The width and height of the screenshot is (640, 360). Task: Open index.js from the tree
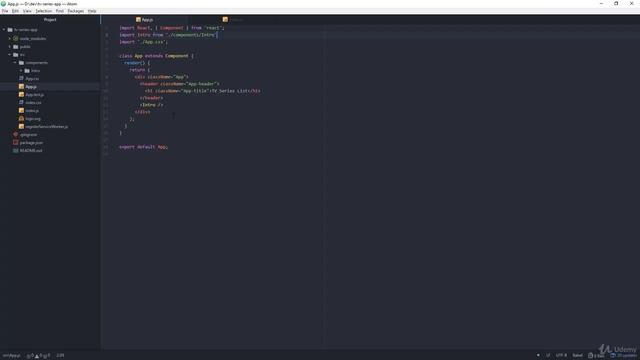coord(32,111)
